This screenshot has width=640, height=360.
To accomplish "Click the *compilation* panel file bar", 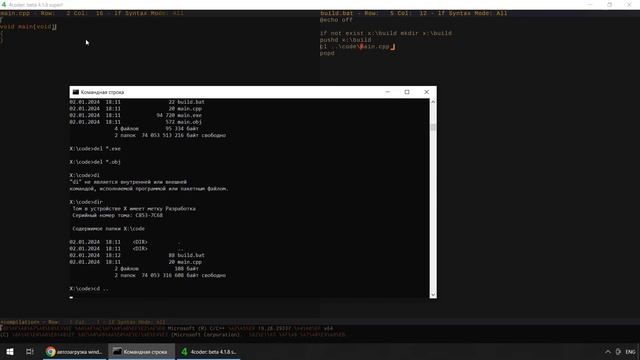I will pos(320,322).
